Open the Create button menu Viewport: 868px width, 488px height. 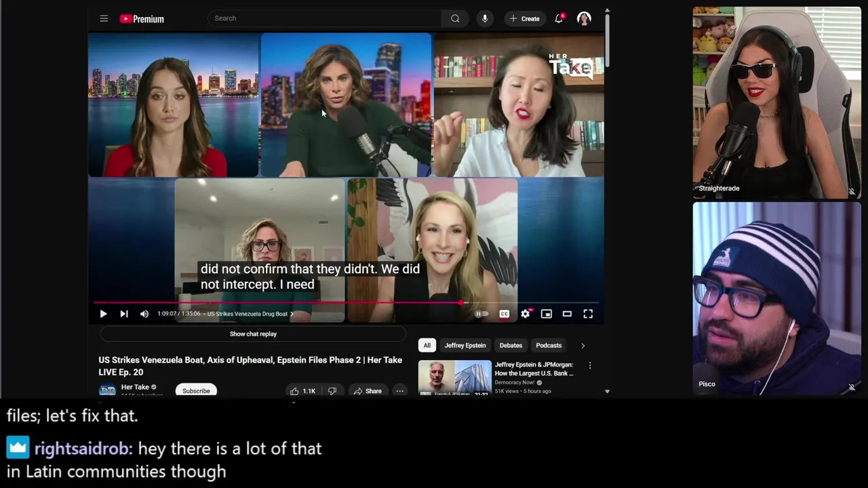click(525, 18)
